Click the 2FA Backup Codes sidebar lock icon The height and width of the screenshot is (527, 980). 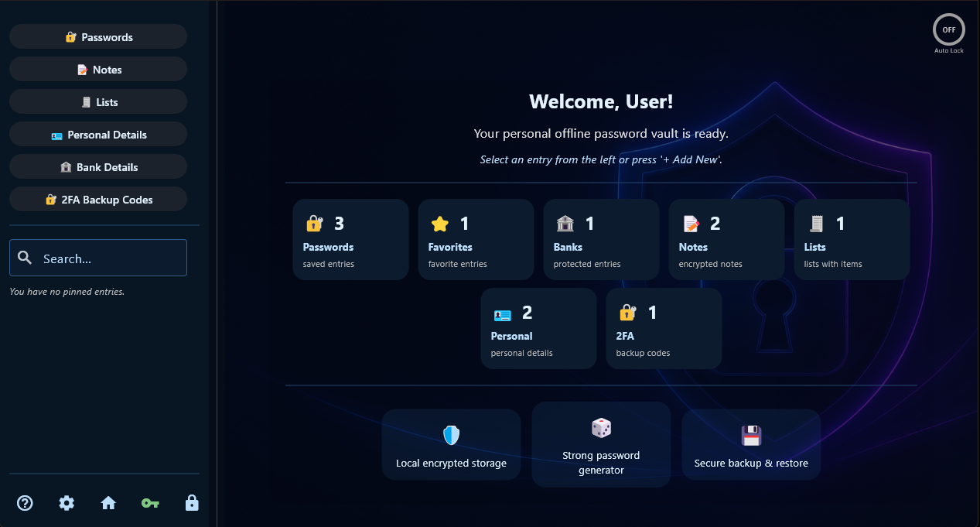pos(50,199)
